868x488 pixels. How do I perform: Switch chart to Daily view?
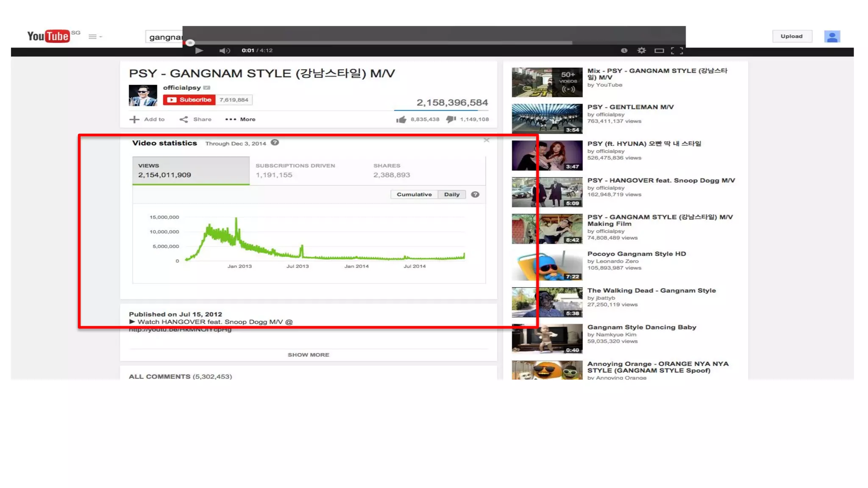pyautogui.click(x=451, y=194)
